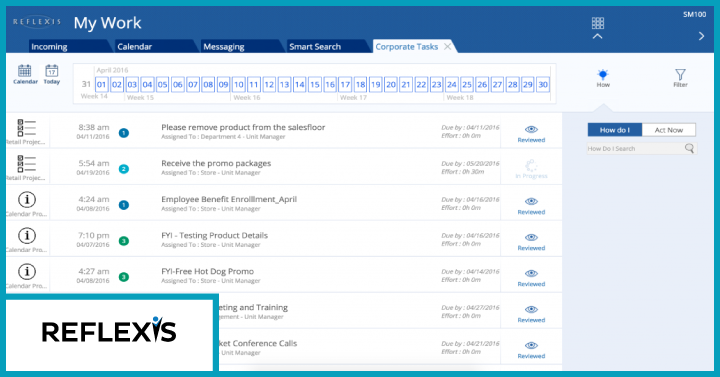
Task: Click priority 3 badge for Testing Product Details
Action: (x=124, y=241)
